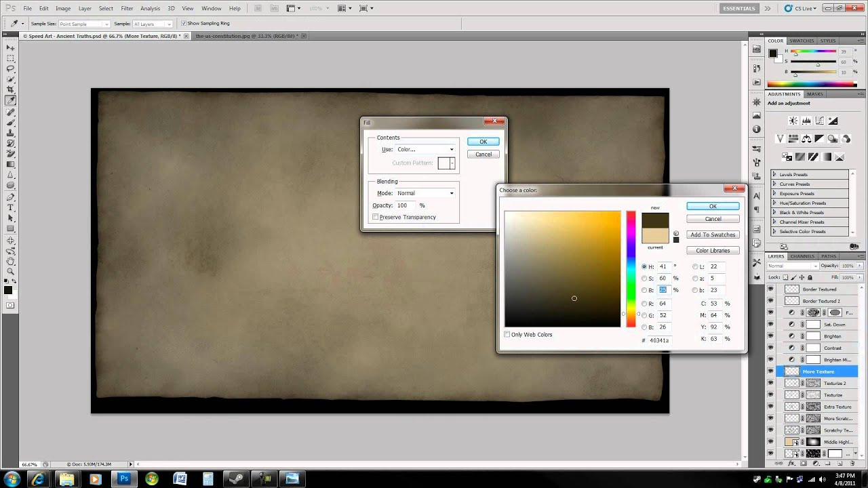Expand Hue/Saturation Presets list
Image resolution: width=868 pixels, height=488 pixels.
(774, 203)
